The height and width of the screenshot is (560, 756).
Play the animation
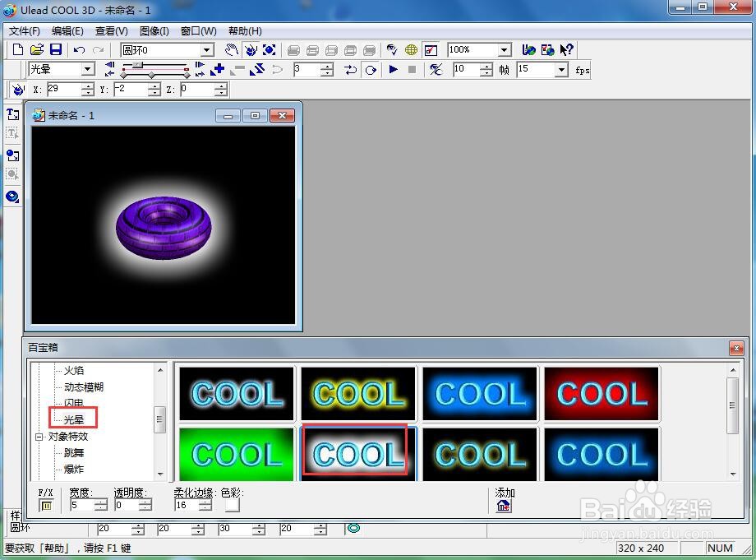click(393, 69)
